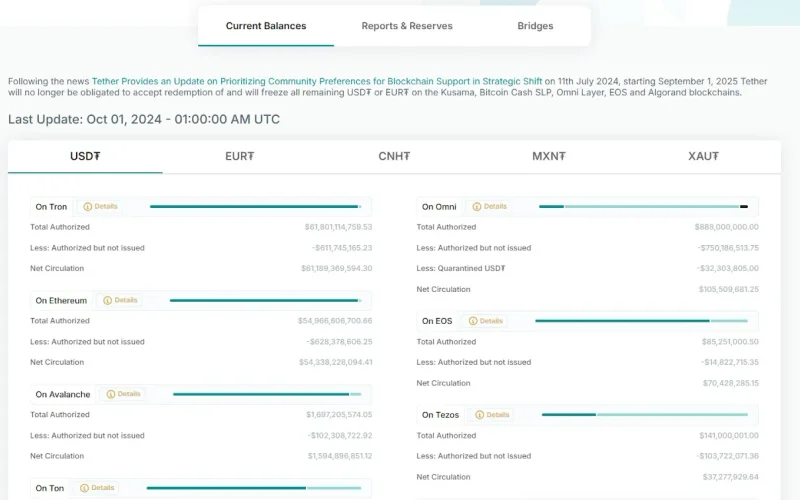Click Avalanche net circulation value $1,594,896,851.12
The height and width of the screenshot is (500, 800).
click(x=340, y=456)
